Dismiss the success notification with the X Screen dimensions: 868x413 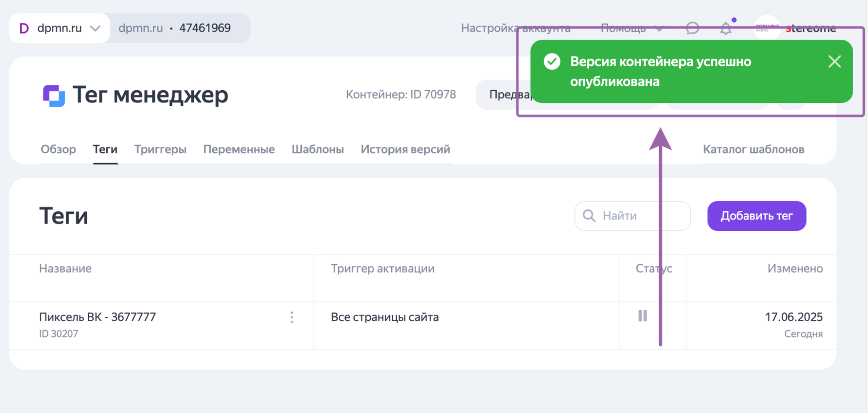(x=834, y=62)
